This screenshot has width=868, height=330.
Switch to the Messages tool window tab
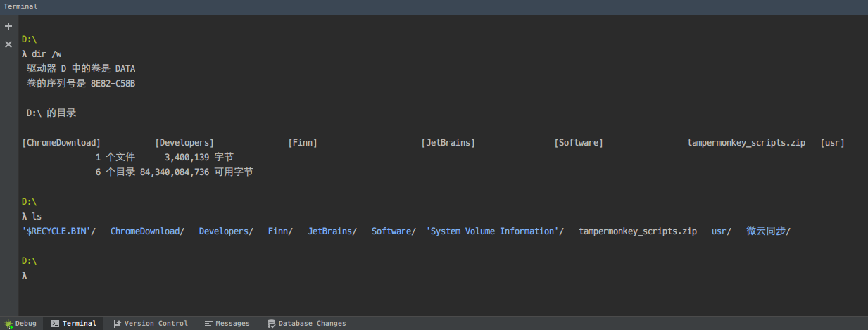click(x=232, y=324)
